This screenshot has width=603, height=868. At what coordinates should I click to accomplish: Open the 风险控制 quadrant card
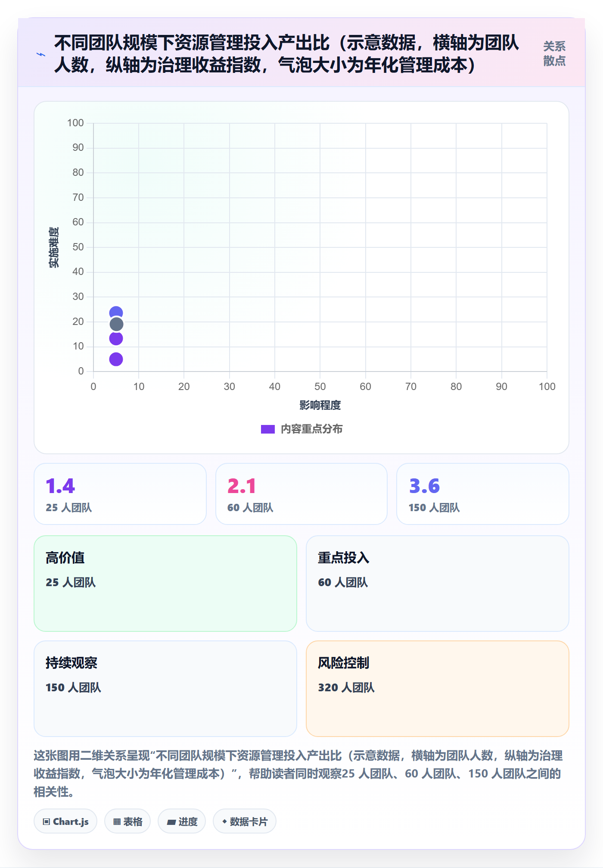click(438, 689)
